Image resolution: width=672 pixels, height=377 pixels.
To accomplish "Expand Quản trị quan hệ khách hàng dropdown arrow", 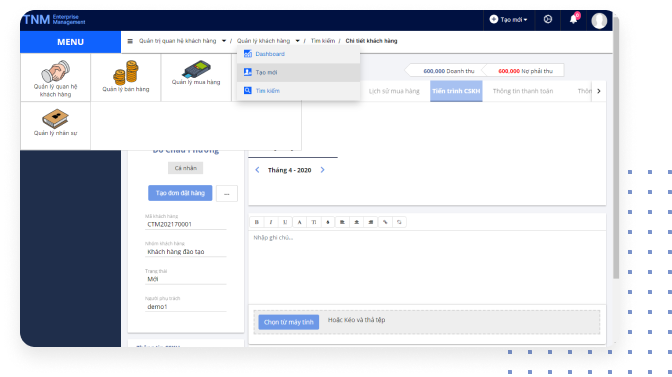I will pyautogui.click(x=224, y=41).
